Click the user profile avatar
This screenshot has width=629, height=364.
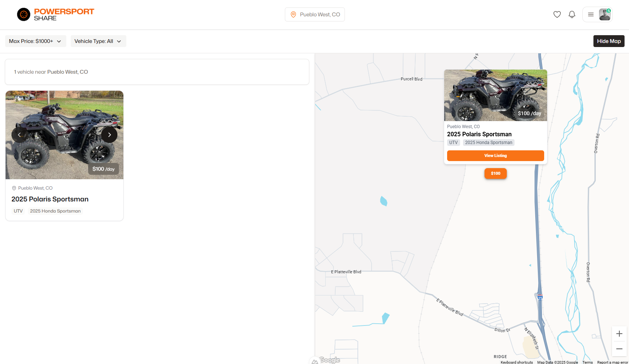point(605,14)
